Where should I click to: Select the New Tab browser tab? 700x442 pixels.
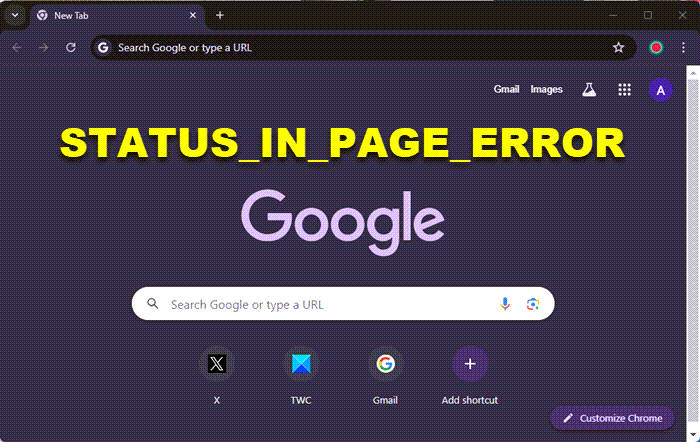[x=118, y=16]
